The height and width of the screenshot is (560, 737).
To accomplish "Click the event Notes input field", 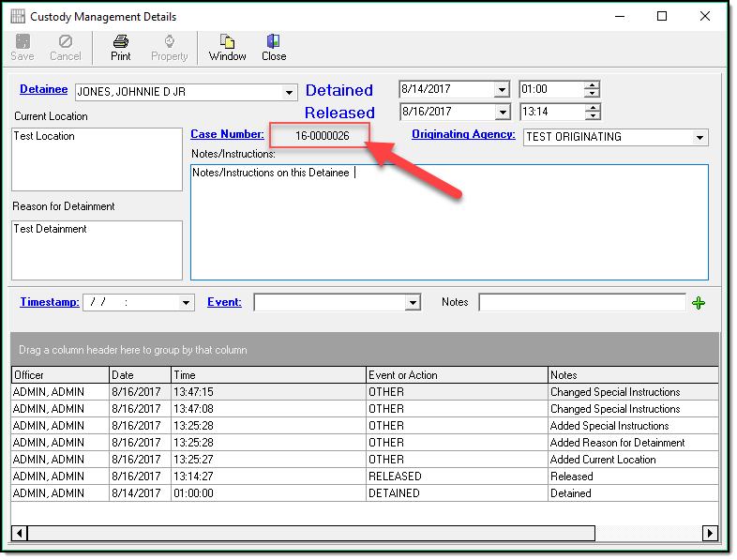I will 582,302.
